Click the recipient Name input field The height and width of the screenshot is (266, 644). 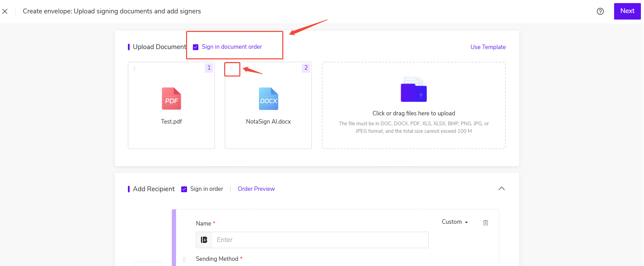[x=320, y=240]
